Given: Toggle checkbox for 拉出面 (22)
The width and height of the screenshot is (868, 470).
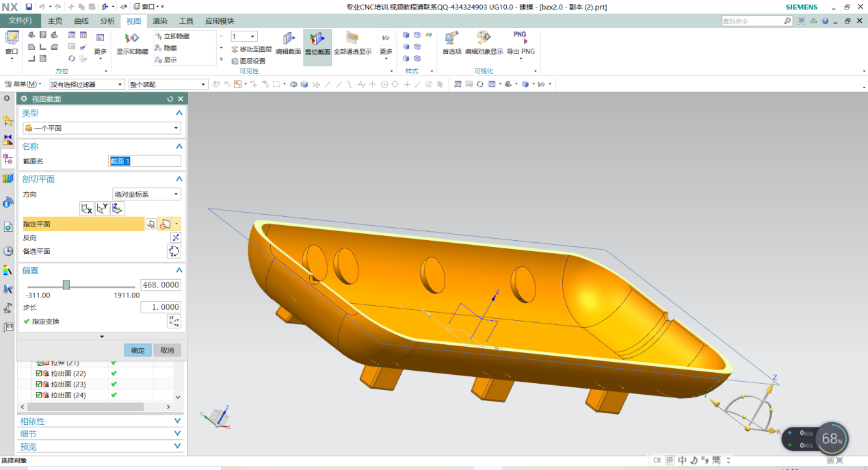Looking at the screenshot, I should click(x=39, y=374).
